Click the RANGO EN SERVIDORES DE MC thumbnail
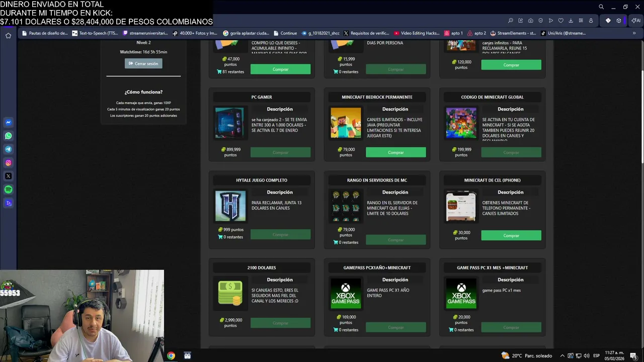Viewport: 644px width, 362px height. click(x=346, y=206)
